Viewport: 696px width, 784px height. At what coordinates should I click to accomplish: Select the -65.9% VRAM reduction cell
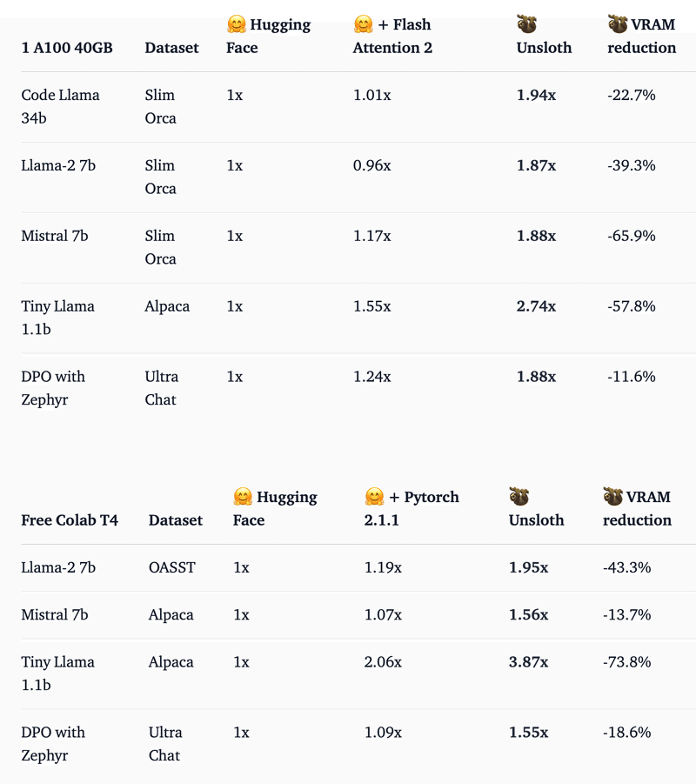tap(632, 236)
